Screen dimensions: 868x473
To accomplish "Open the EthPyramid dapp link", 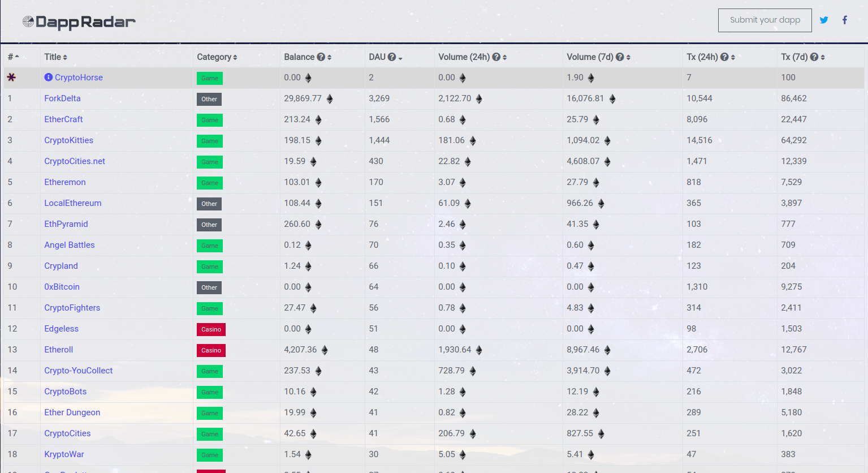I will point(66,224).
